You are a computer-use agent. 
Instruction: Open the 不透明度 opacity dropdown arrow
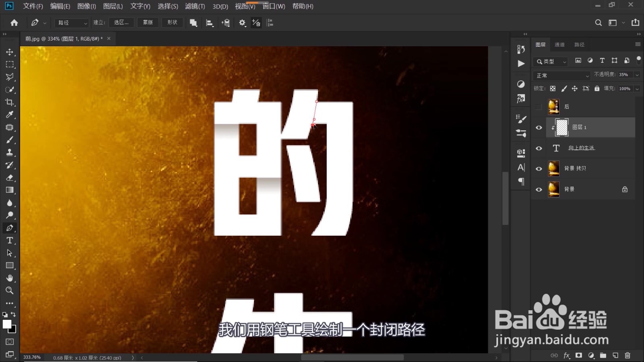[x=637, y=75]
